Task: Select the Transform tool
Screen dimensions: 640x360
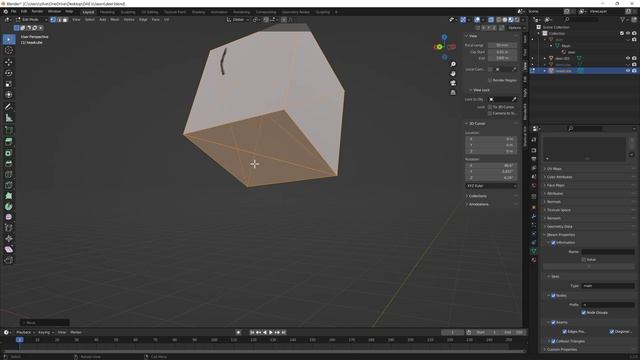Action: pos(9,95)
